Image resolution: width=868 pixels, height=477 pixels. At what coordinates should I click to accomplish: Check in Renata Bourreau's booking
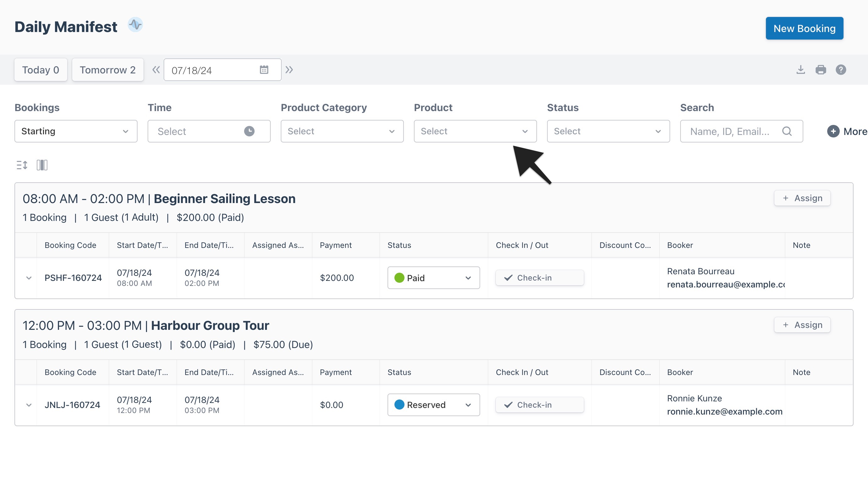pos(540,278)
